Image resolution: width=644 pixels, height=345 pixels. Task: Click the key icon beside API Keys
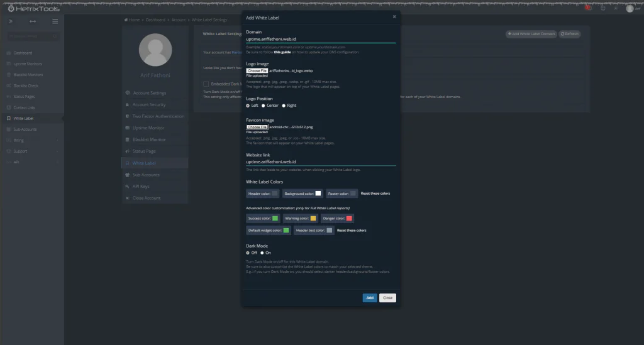pyautogui.click(x=127, y=186)
